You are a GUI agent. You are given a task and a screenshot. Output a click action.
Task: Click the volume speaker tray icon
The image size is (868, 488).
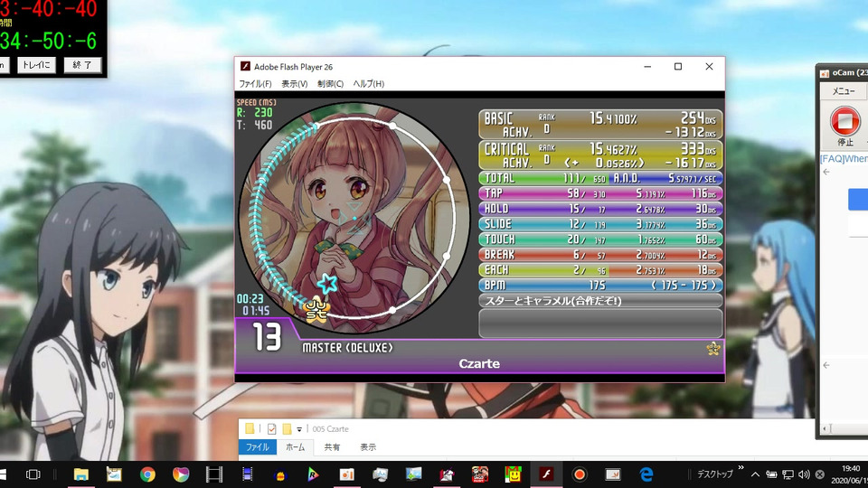[804, 474]
